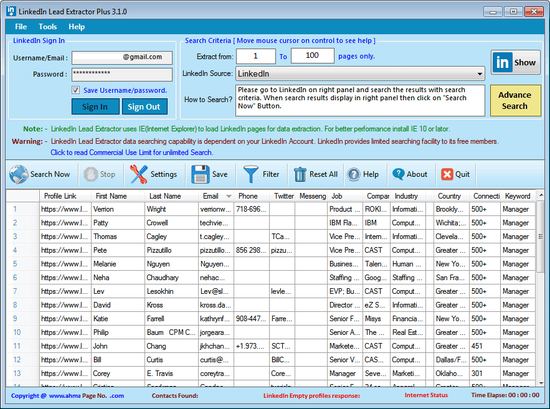Image resolution: width=550 pixels, height=409 pixels.
Task: Click the Save floppy disk icon
Action: pyautogui.click(x=200, y=174)
